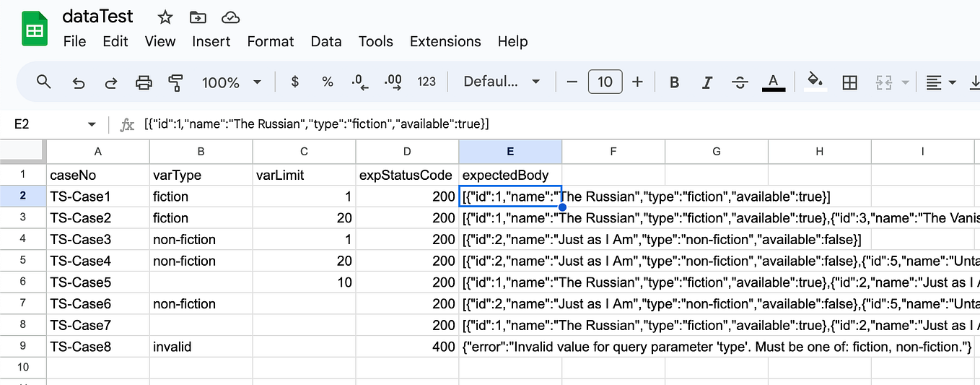Open the zoom 100% dropdown
This screenshot has height=385, width=980.
point(232,82)
